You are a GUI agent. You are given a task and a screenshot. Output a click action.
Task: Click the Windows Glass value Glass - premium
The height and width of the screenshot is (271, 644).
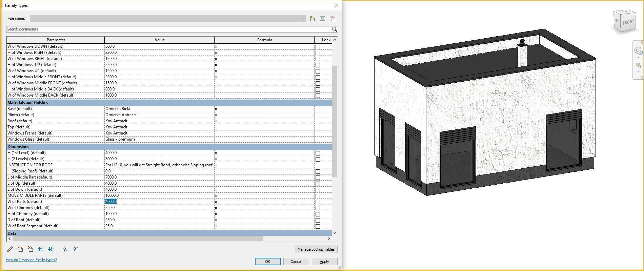click(120, 139)
